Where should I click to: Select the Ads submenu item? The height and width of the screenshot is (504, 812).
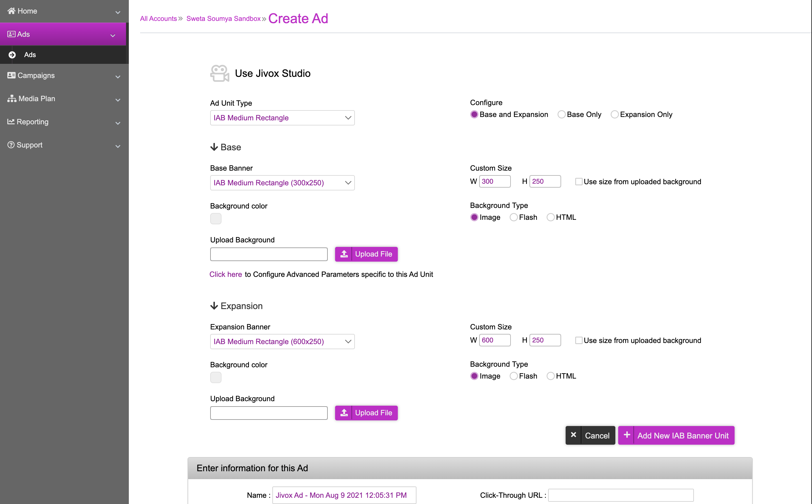point(30,55)
